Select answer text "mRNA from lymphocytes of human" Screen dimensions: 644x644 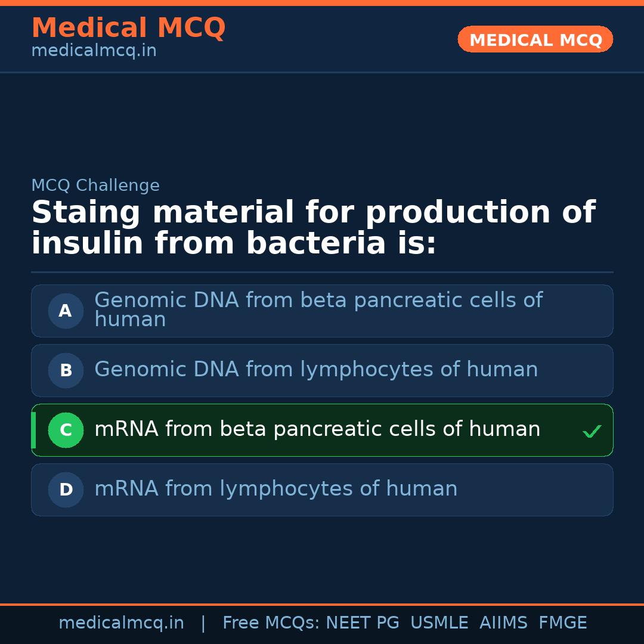tap(275, 489)
